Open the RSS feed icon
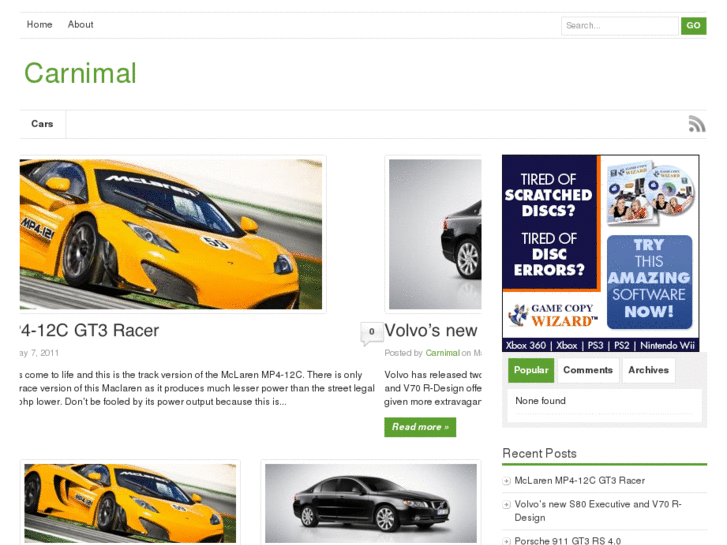This screenshot has width=727, height=545. (697, 124)
